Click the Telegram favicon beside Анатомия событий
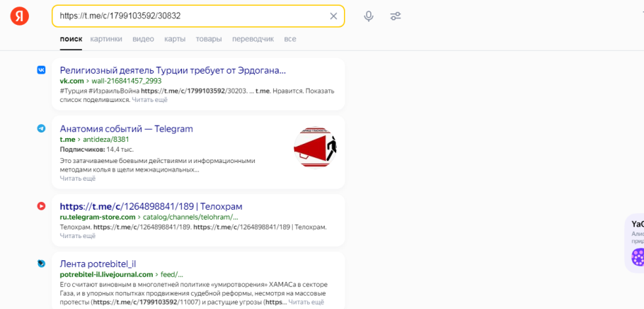This screenshot has height=309, width=644. (41, 128)
